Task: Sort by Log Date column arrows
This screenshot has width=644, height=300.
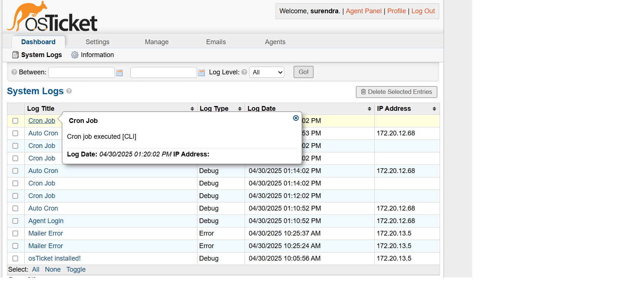Action: (x=369, y=109)
